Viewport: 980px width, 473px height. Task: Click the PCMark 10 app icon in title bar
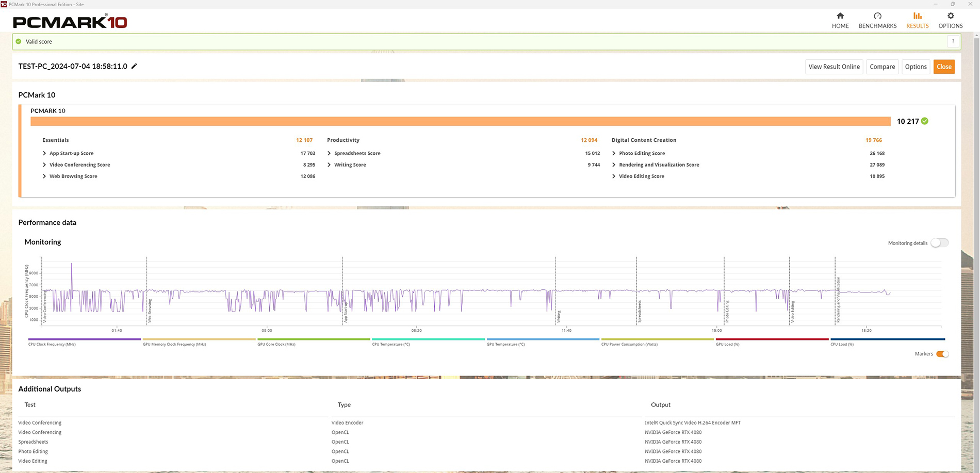[4, 4]
